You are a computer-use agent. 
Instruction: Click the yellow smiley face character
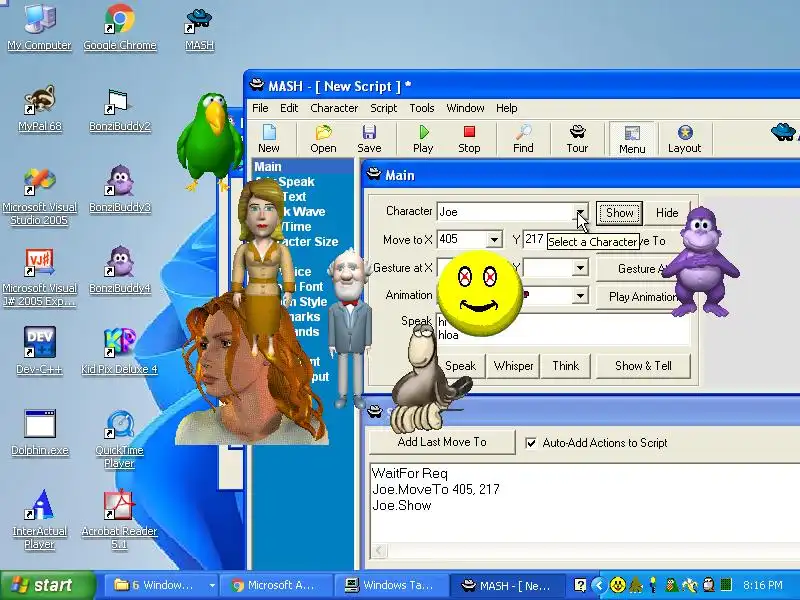(x=480, y=293)
